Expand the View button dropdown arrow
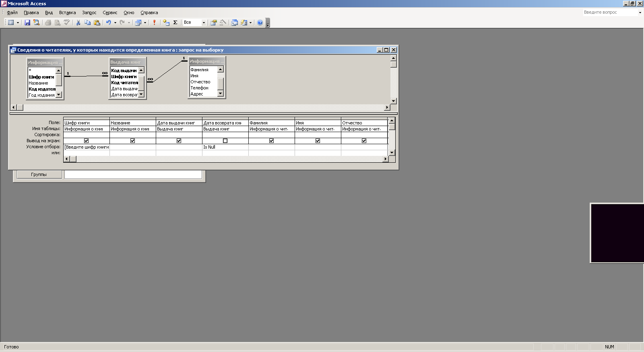Screen dimensions: 644x352 coord(18,23)
